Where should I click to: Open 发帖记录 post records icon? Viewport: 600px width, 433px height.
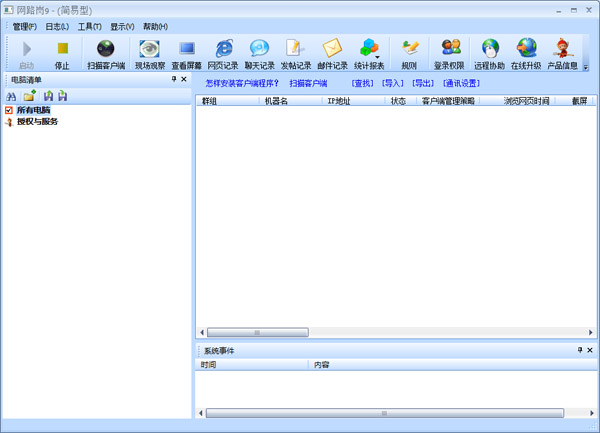pos(295,49)
